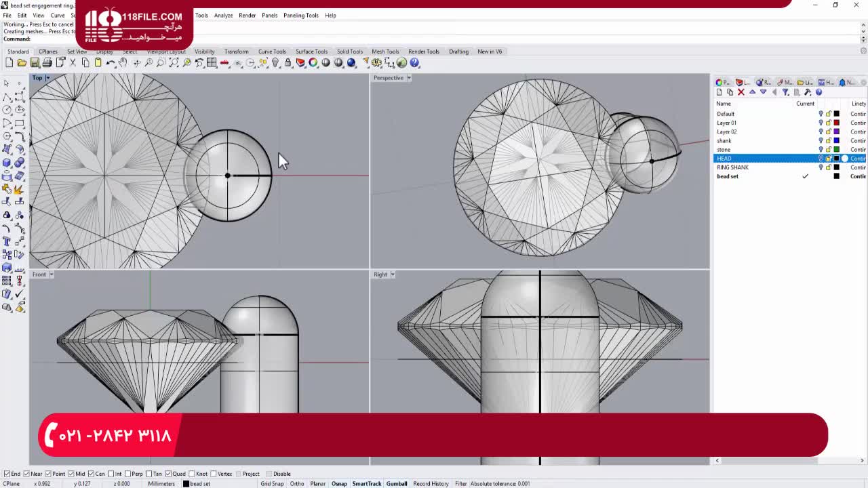Click the layer filter funnel icon

[785, 92]
